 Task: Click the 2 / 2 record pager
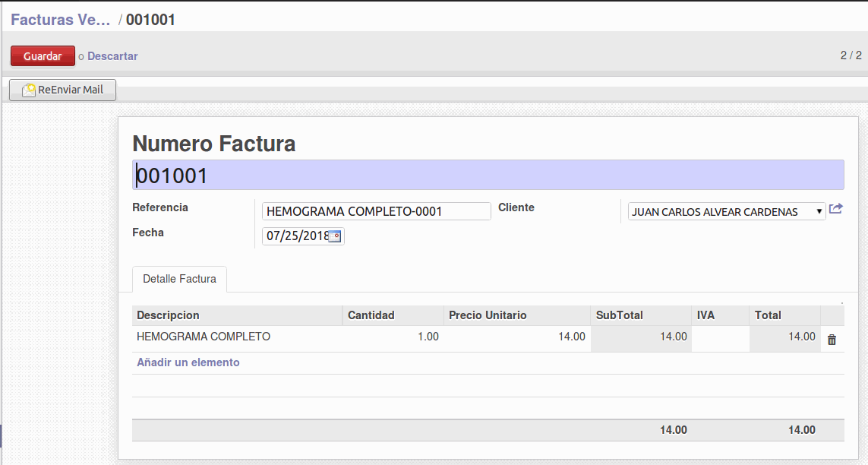coord(850,55)
